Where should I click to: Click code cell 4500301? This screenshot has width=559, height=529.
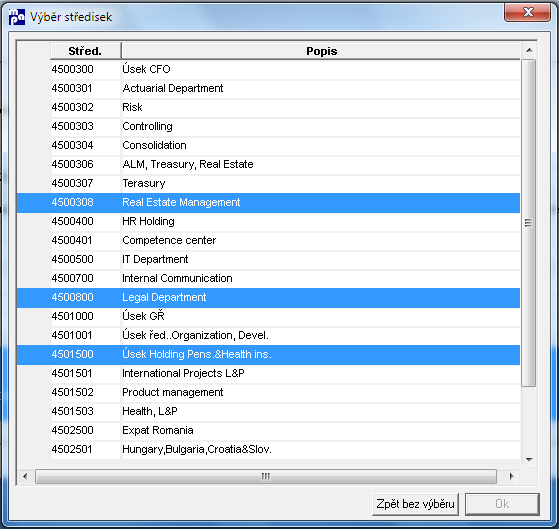click(x=86, y=88)
